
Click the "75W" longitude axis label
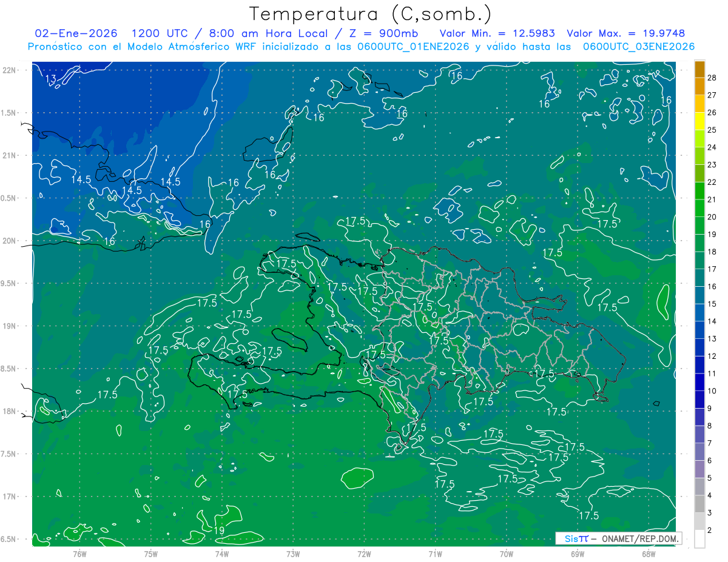(151, 554)
